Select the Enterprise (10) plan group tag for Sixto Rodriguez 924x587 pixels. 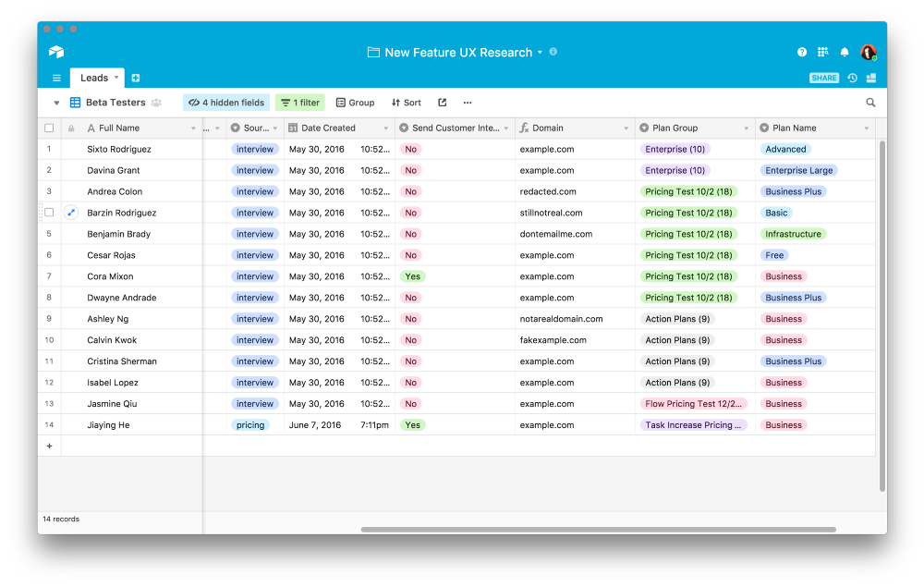(673, 149)
